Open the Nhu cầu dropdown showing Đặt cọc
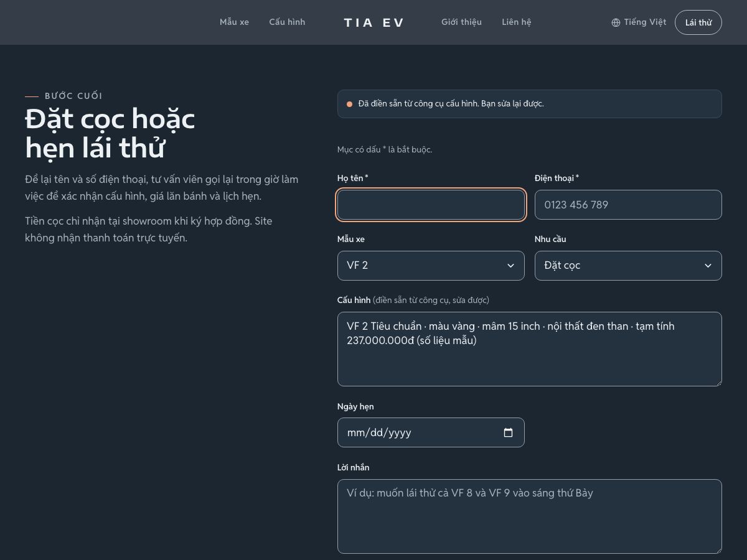Screen dimensions: 747x560 click(x=628, y=266)
